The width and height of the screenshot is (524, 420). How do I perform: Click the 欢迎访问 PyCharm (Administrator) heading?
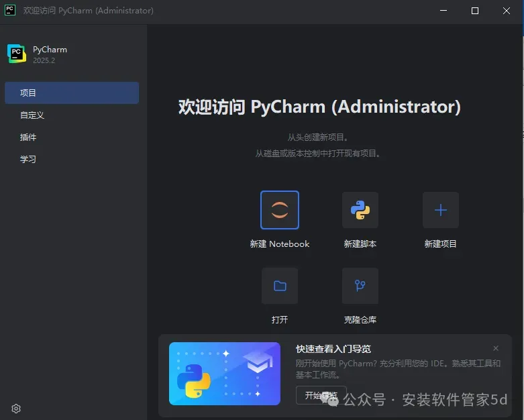[319, 107]
